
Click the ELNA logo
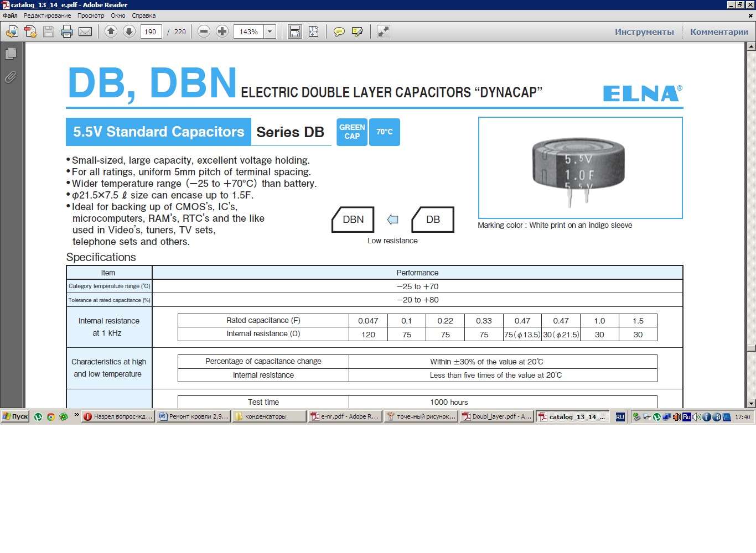(643, 93)
